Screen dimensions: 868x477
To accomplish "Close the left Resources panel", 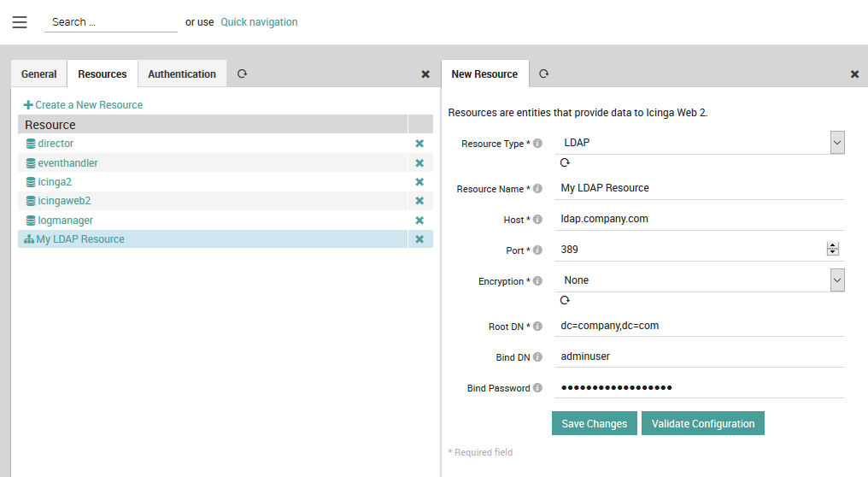I will pos(425,74).
